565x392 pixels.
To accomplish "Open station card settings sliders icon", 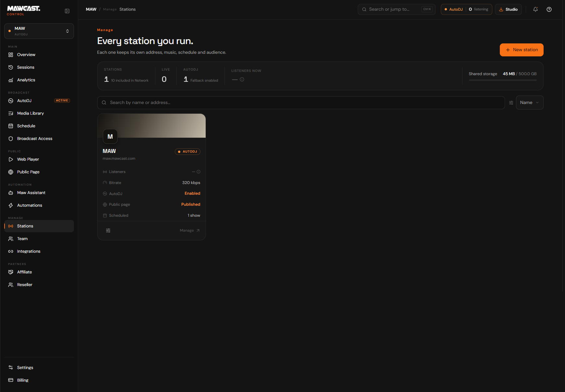I will [108, 231].
